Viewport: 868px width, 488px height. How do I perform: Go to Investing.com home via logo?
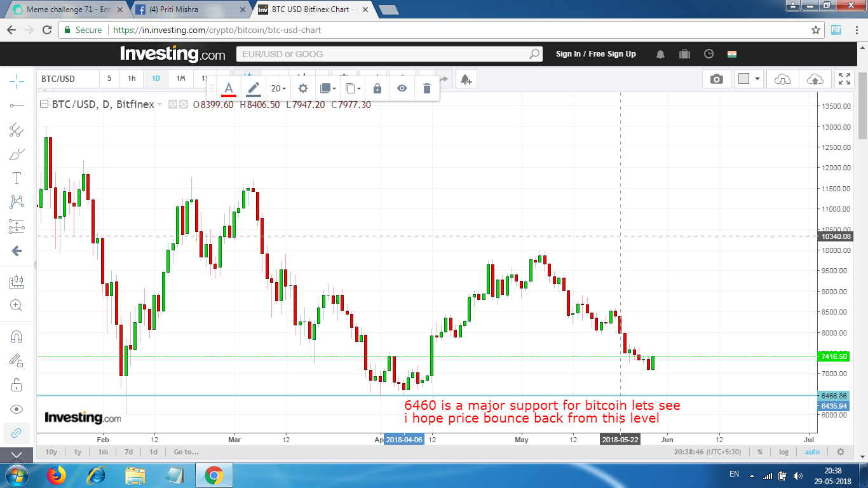[173, 54]
